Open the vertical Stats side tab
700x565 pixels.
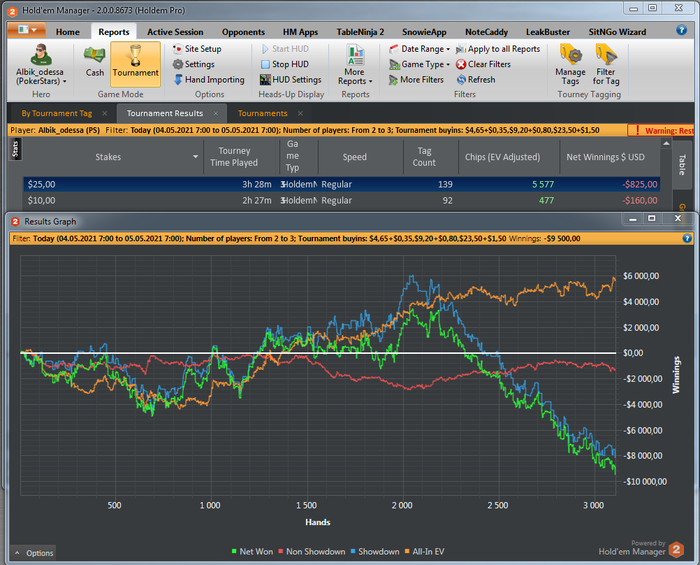click(16, 149)
